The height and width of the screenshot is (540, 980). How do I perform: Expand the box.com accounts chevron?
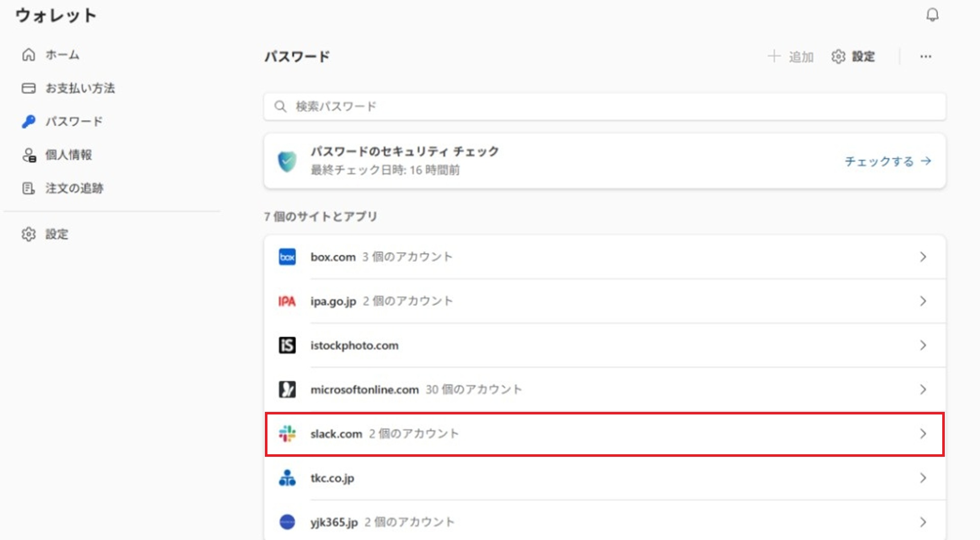click(923, 257)
